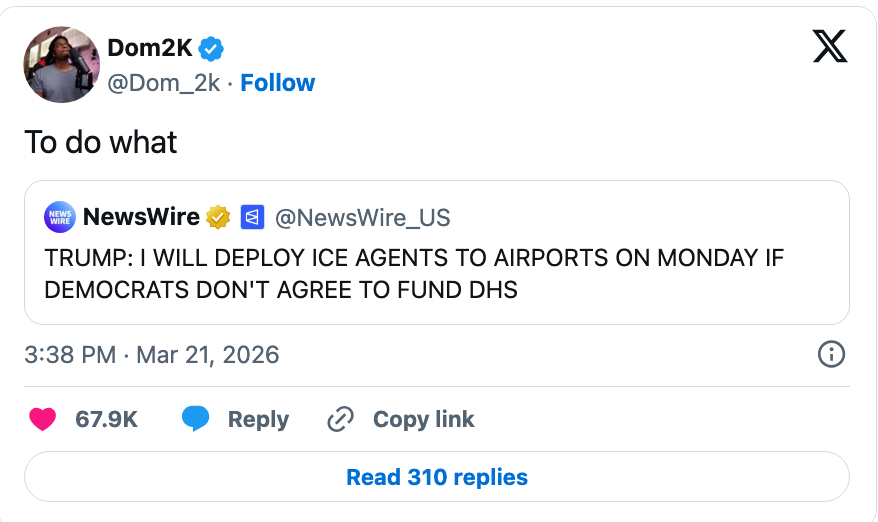
Task: Visit the @Dom_2k handle link
Action: pyautogui.click(x=163, y=83)
